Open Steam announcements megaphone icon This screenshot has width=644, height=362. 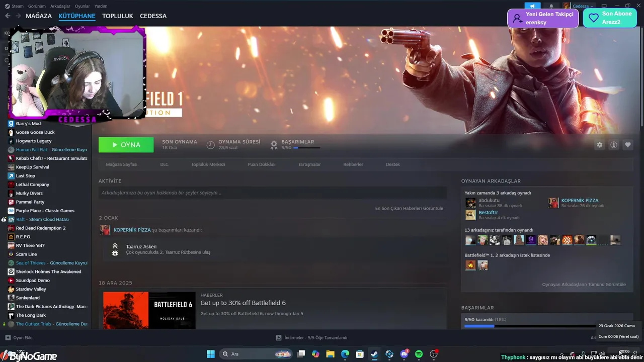click(532, 6)
